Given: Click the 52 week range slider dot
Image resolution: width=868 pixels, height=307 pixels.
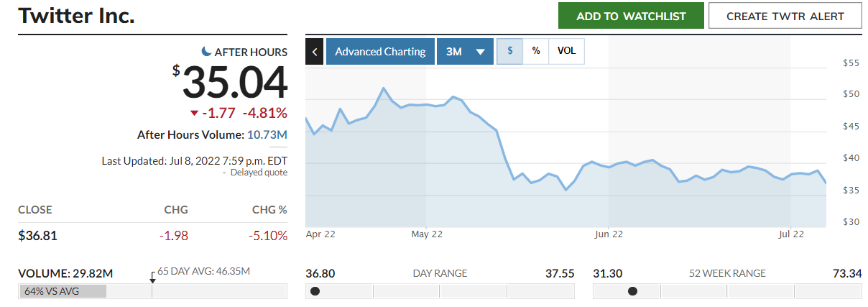Looking at the screenshot, I should click(632, 291).
